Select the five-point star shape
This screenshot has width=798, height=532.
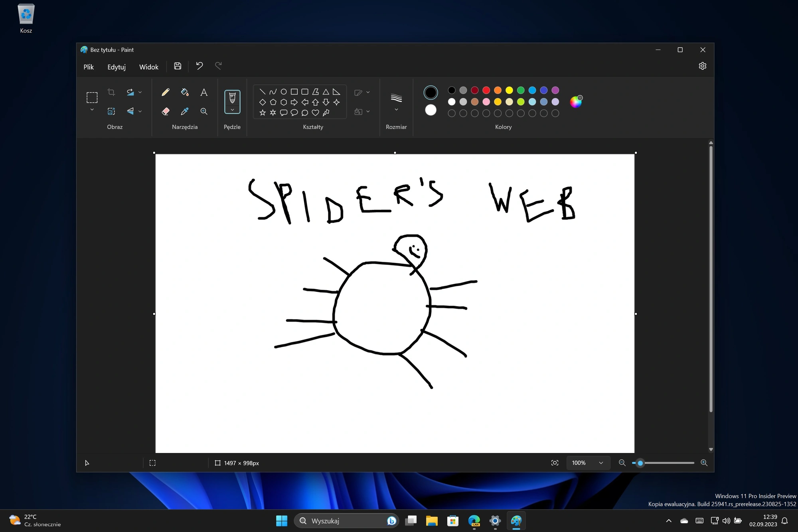[x=263, y=113]
